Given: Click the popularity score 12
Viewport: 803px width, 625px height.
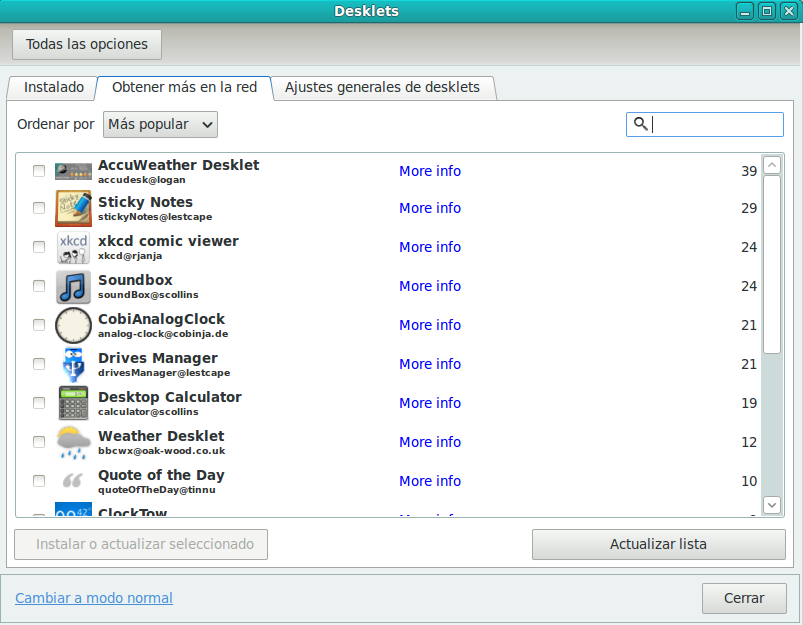Looking at the screenshot, I should (749, 442).
